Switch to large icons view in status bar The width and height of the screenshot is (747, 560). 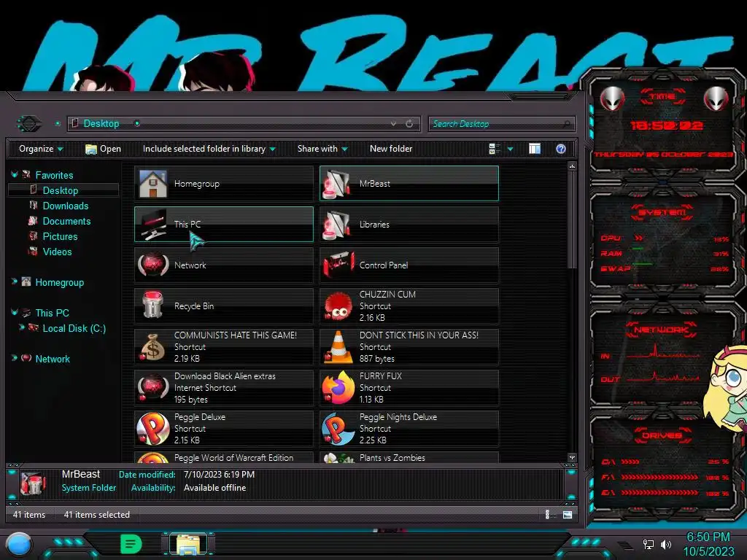tap(568, 514)
